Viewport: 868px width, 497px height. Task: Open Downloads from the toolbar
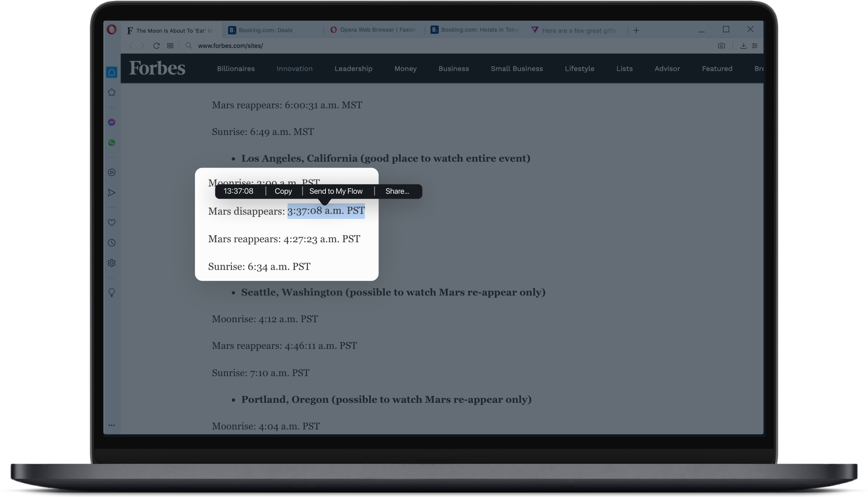click(x=743, y=45)
